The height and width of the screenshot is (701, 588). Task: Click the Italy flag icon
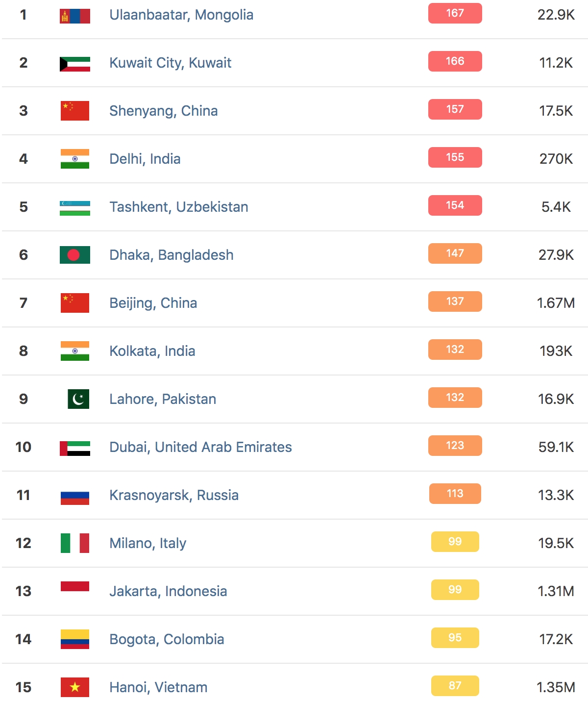point(75,543)
